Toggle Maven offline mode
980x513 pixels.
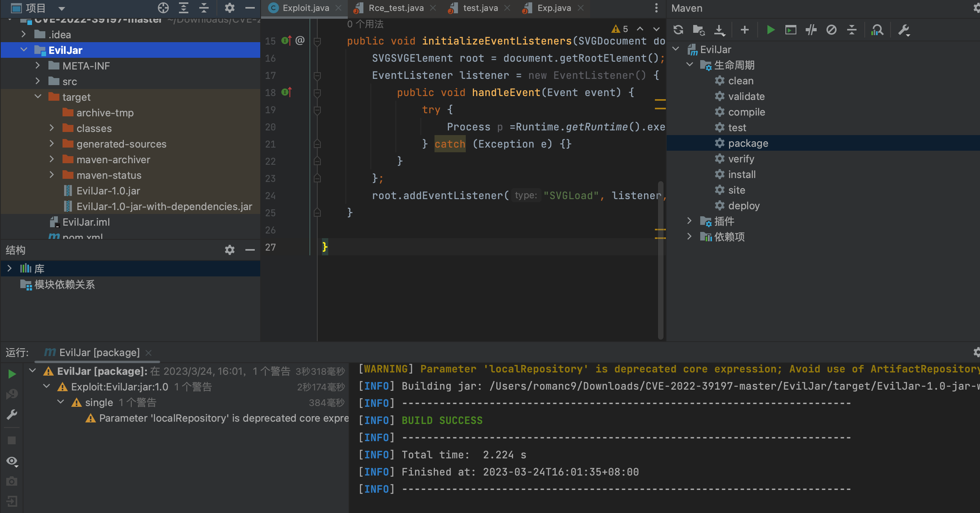pyautogui.click(x=811, y=30)
